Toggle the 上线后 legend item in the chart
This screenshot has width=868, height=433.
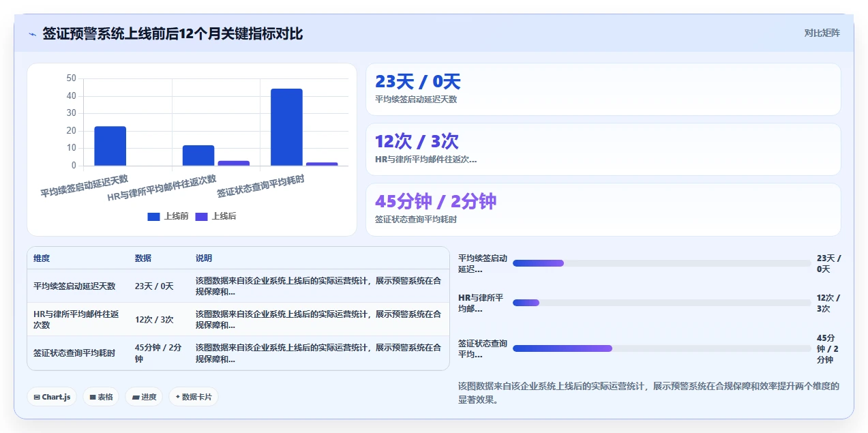pos(215,216)
